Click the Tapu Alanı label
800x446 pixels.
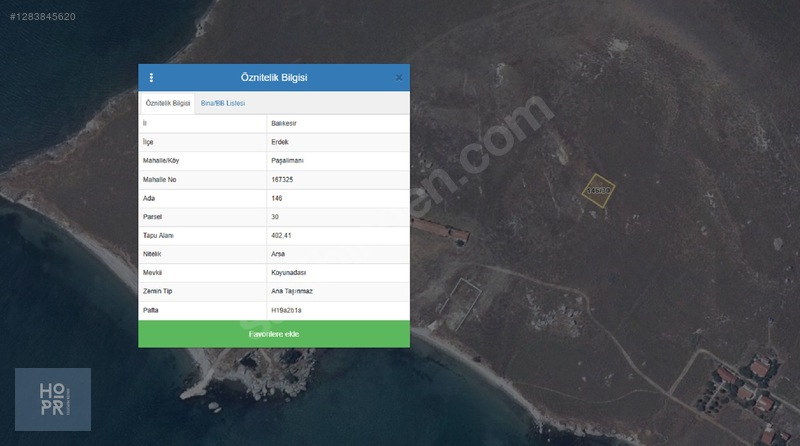(x=158, y=235)
